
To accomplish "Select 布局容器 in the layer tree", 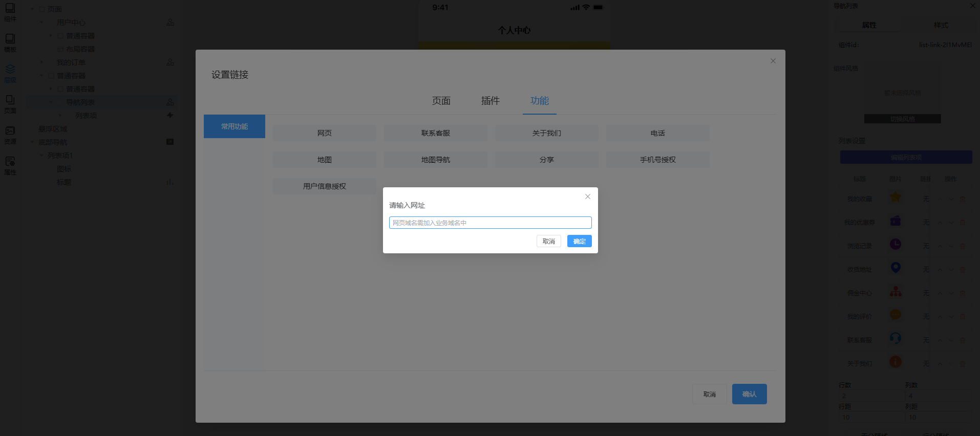I will pos(80,49).
